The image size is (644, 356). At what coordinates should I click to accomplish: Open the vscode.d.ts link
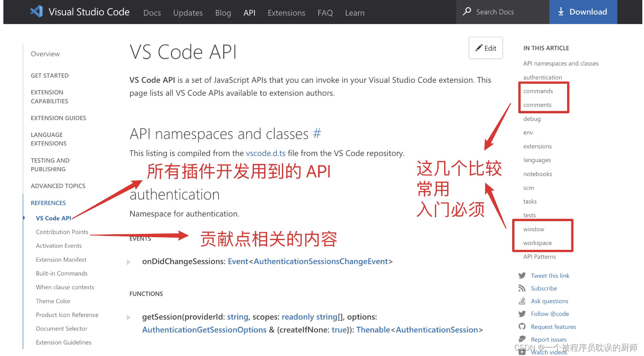tap(266, 153)
